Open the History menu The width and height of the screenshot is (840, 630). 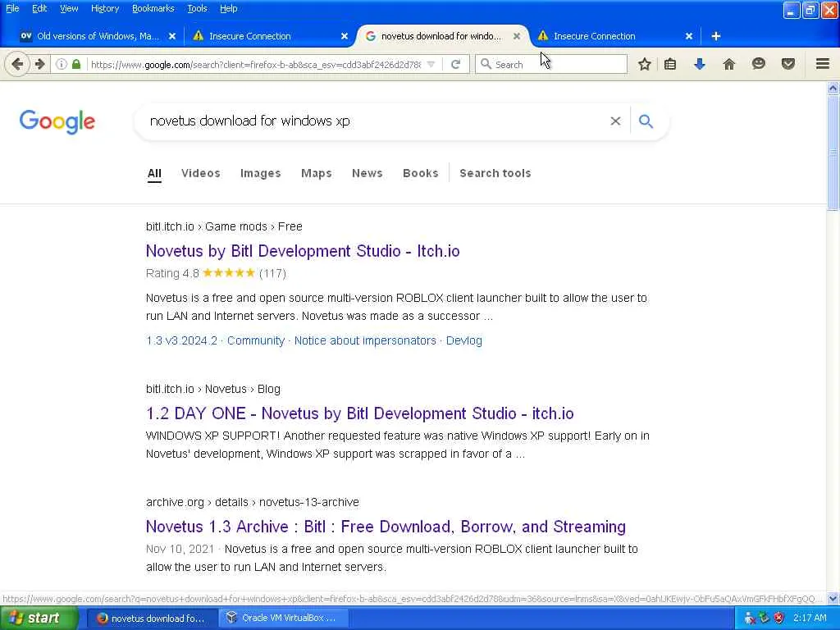point(105,8)
